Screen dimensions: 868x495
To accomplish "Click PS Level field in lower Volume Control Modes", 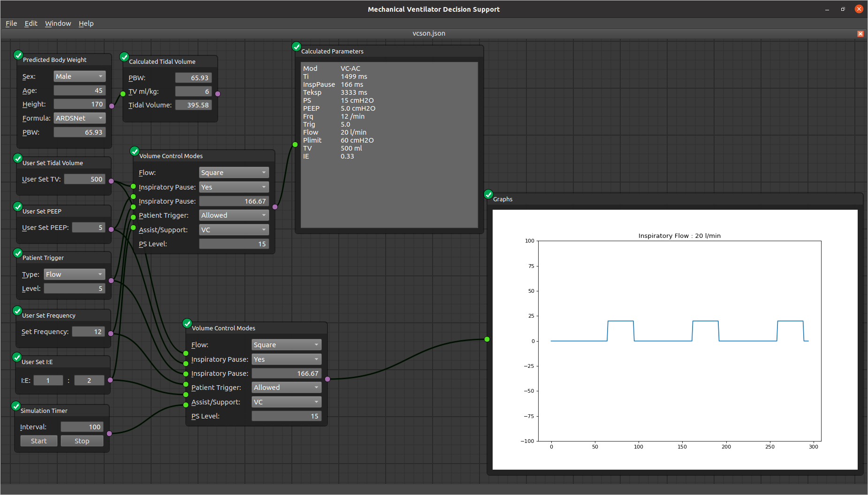I will tap(286, 416).
